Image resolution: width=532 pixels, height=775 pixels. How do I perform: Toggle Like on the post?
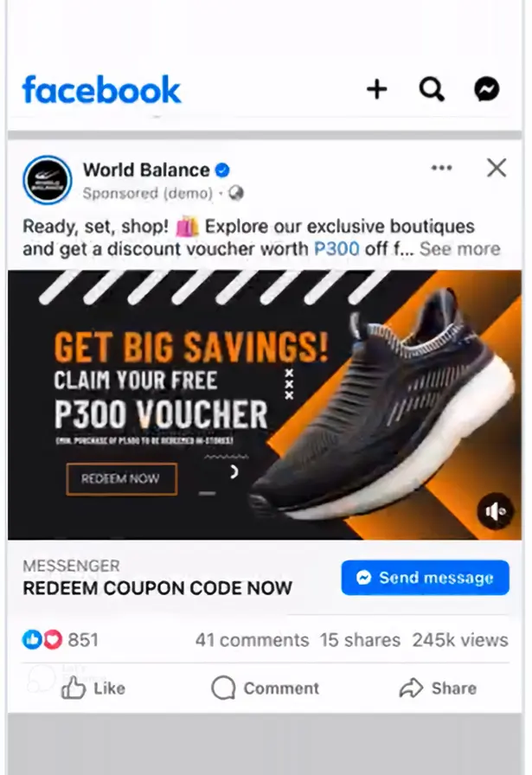pyautogui.click(x=93, y=688)
